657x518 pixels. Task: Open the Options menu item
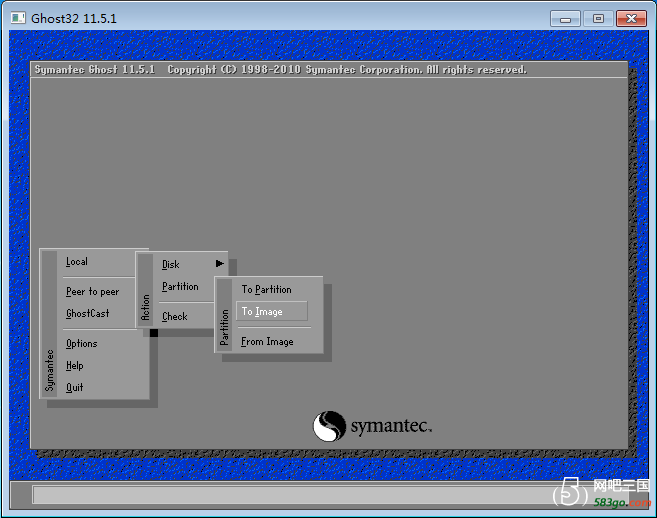[82, 344]
